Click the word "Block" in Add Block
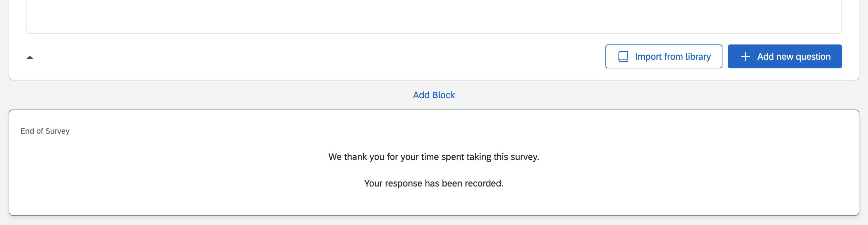The width and height of the screenshot is (868, 225). click(443, 95)
